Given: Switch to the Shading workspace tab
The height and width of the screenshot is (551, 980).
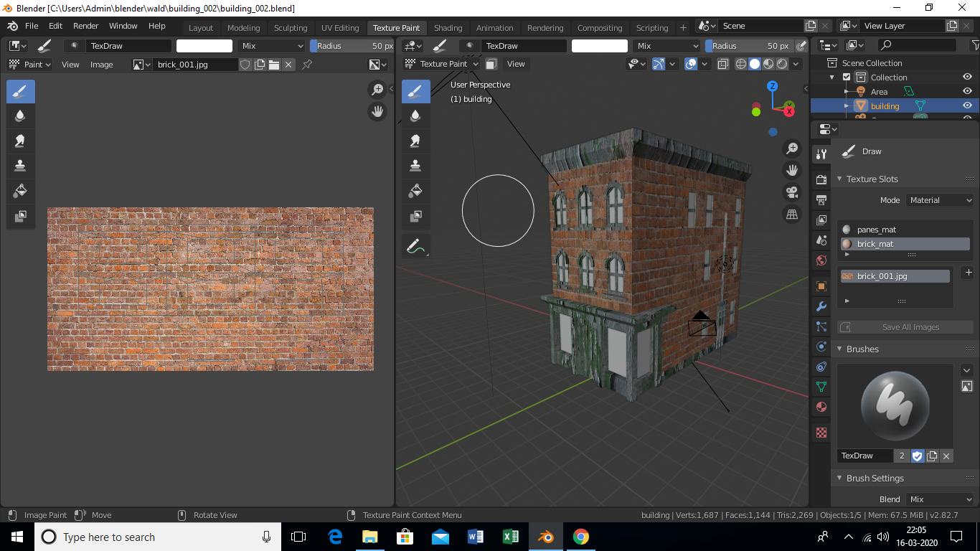Looking at the screenshot, I should 448,27.
